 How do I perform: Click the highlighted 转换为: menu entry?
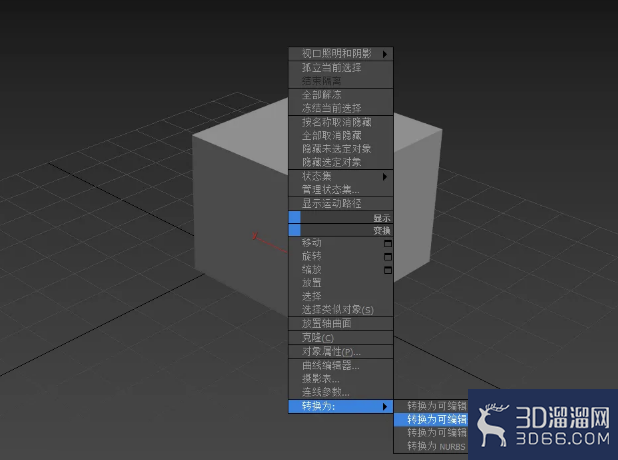(341, 406)
